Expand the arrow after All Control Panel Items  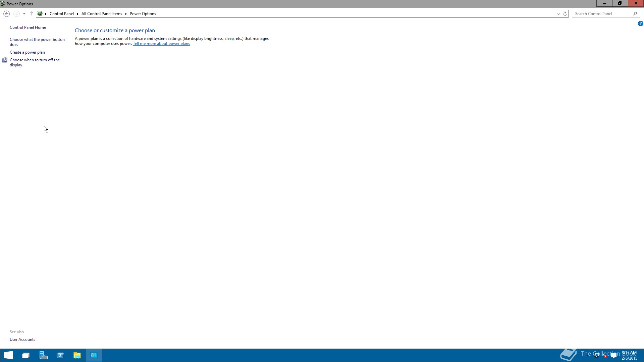click(x=126, y=14)
